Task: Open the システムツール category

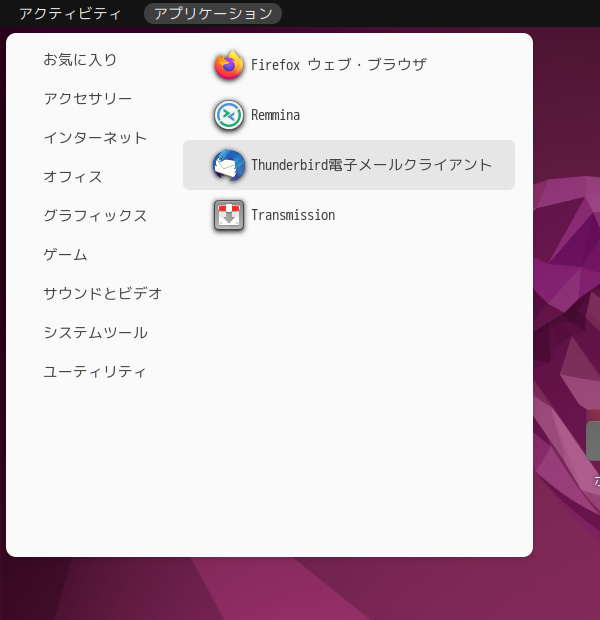Action: pos(95,333)
